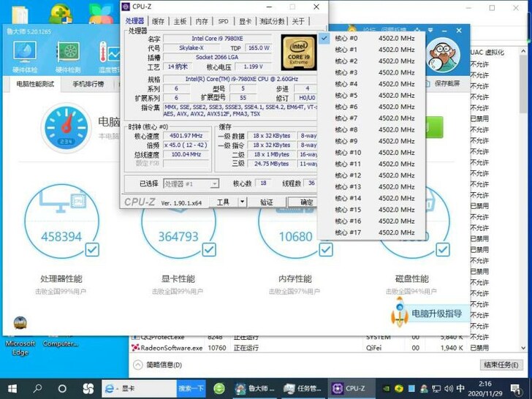This screenshot has width=532, height=399.
Task: Open the yellow-green plus desktop shortcut
Action: coord(61,14)
